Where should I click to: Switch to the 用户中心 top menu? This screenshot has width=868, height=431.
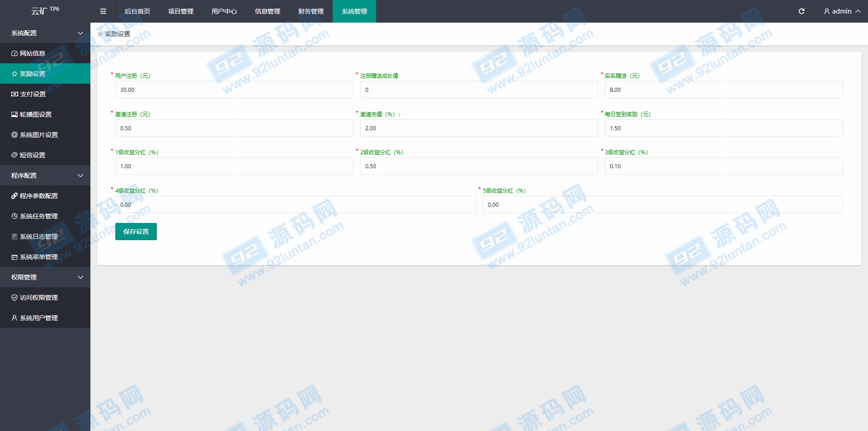coord(224,11)
